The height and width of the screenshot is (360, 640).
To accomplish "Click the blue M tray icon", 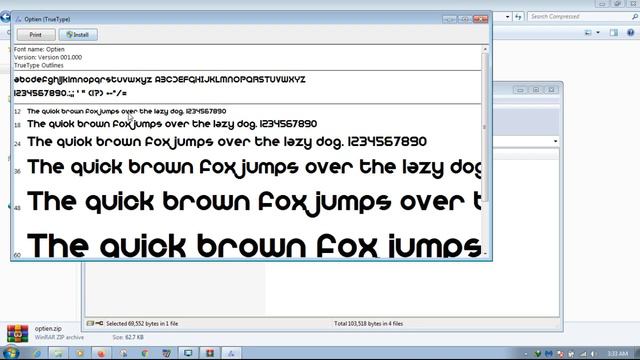I will [x=549, y=354].
